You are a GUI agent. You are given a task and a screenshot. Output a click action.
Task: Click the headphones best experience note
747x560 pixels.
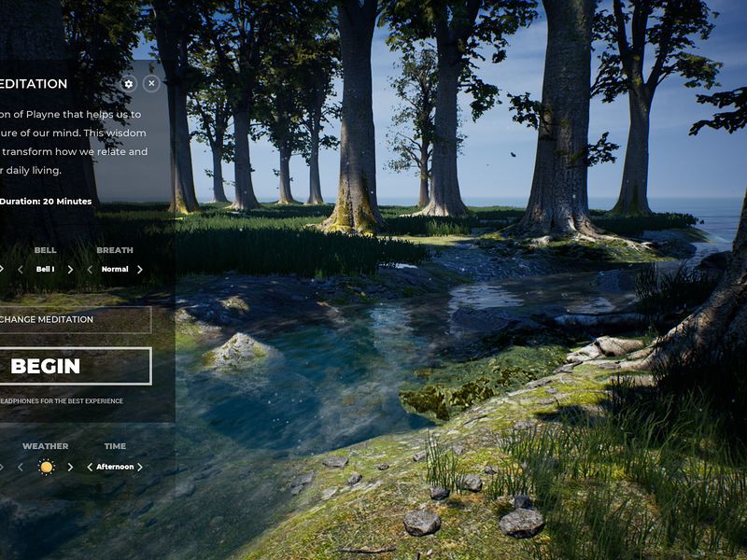tap(62, 401)
